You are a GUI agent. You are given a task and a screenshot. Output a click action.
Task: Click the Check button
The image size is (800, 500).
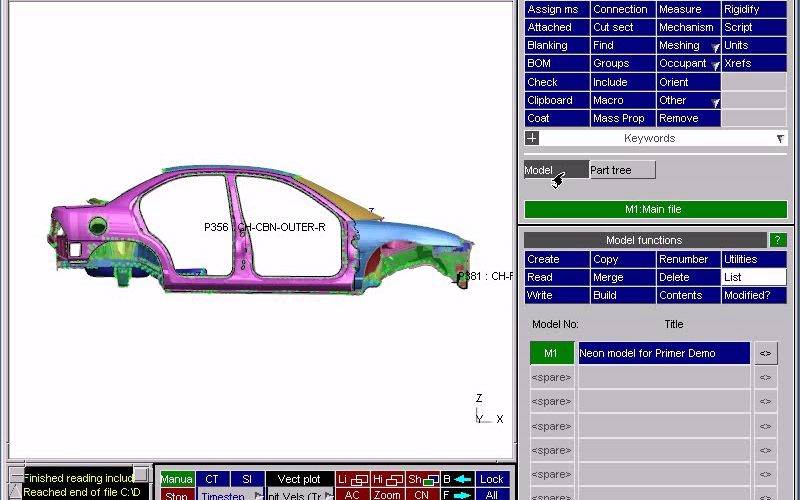pos(557,82)
